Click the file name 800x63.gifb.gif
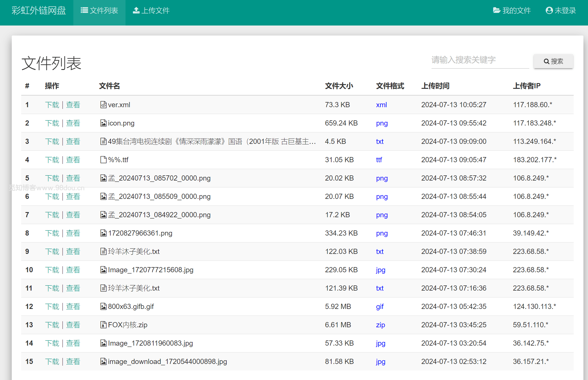 131,307
